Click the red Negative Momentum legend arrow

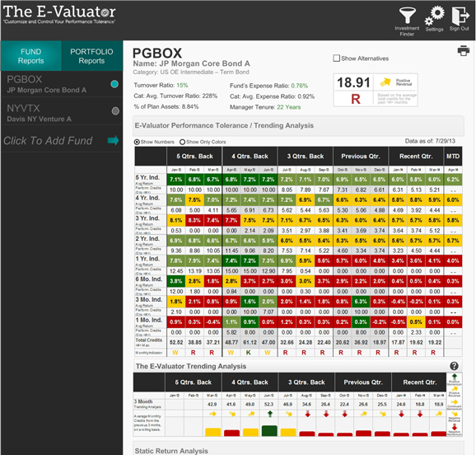(x=454, y=427)
